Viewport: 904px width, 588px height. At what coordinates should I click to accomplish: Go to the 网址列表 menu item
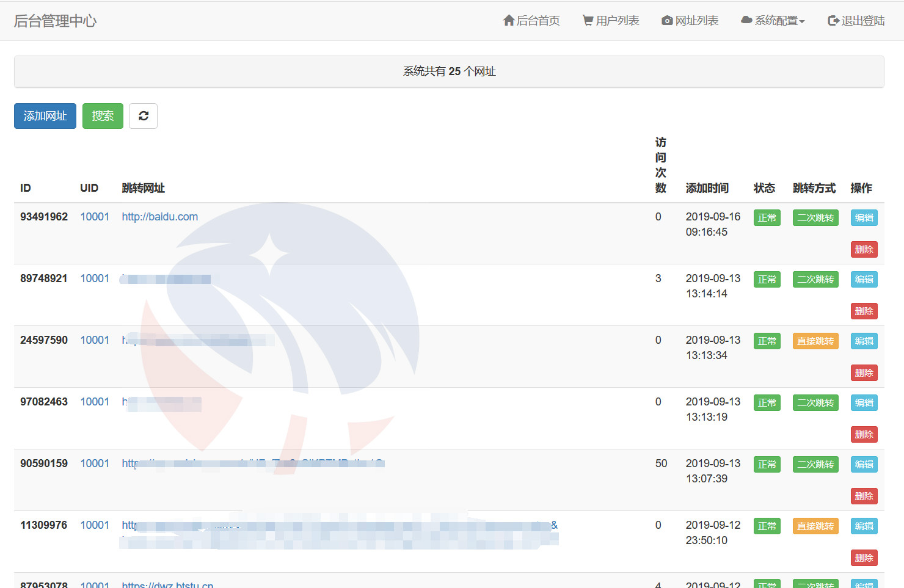pos(696,21)
